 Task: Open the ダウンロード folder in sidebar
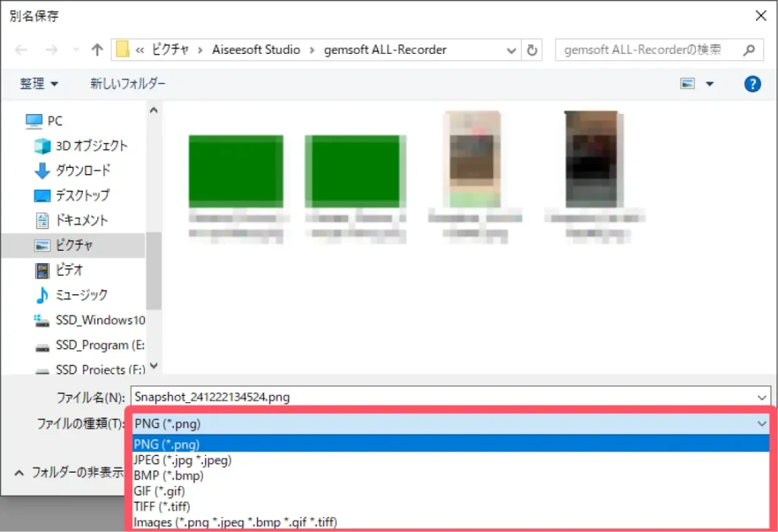82,170
